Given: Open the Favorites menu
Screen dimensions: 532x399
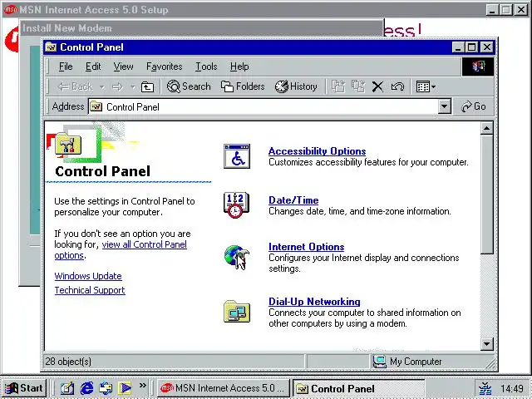Looking at the screenshot, I should point(165,66).
